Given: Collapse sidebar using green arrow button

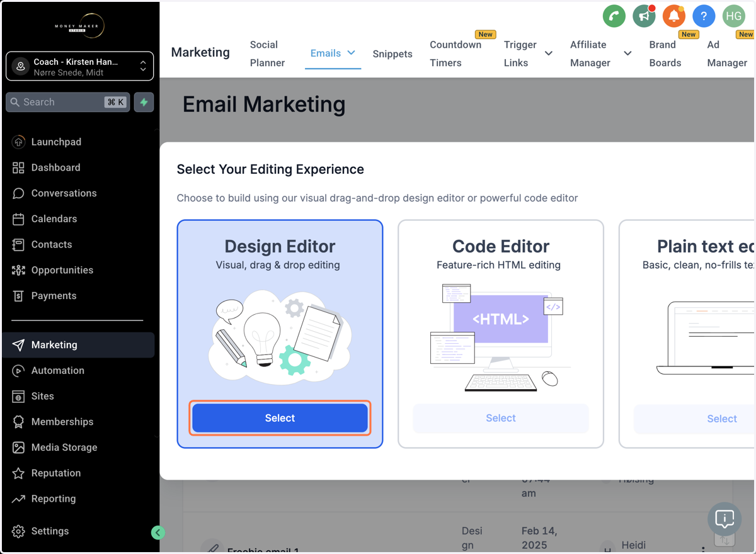Looking at the screenshot, I should pyautogui.click(x=158, y=533).
